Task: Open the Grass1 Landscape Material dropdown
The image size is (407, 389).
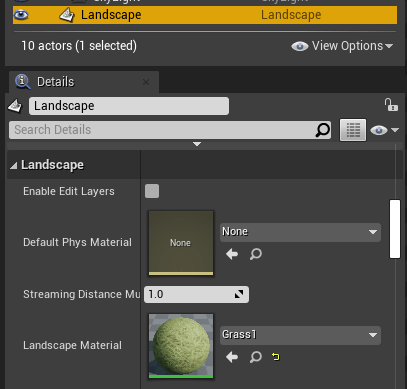Action: coord(300,335)
